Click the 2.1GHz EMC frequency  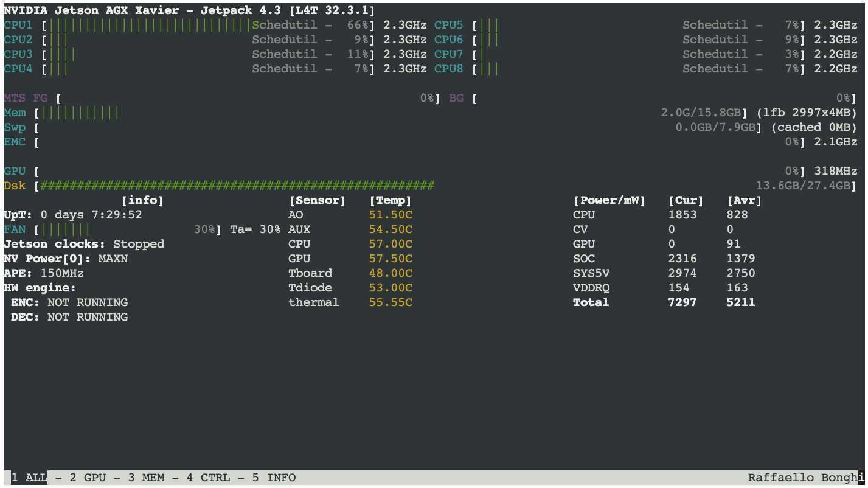point(836,142)
